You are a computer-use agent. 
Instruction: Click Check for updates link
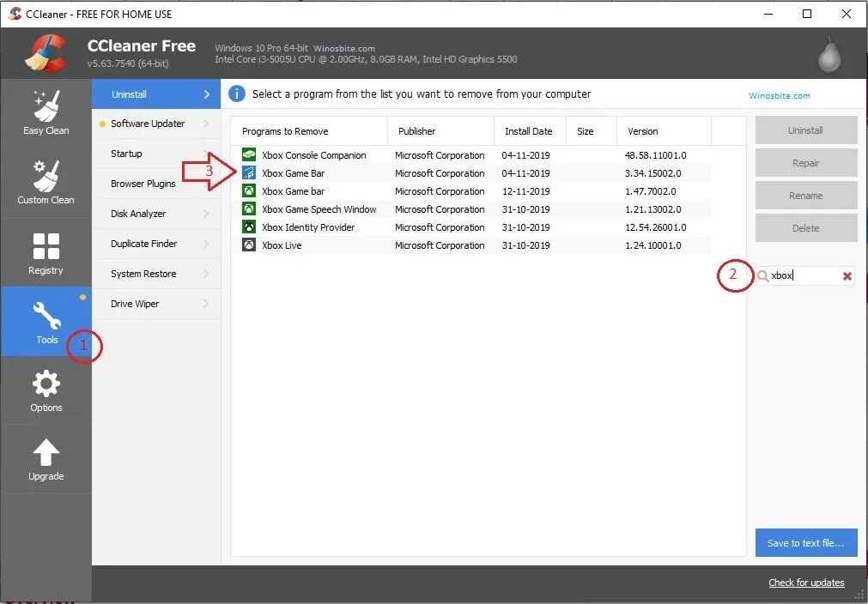click(806, 583)
